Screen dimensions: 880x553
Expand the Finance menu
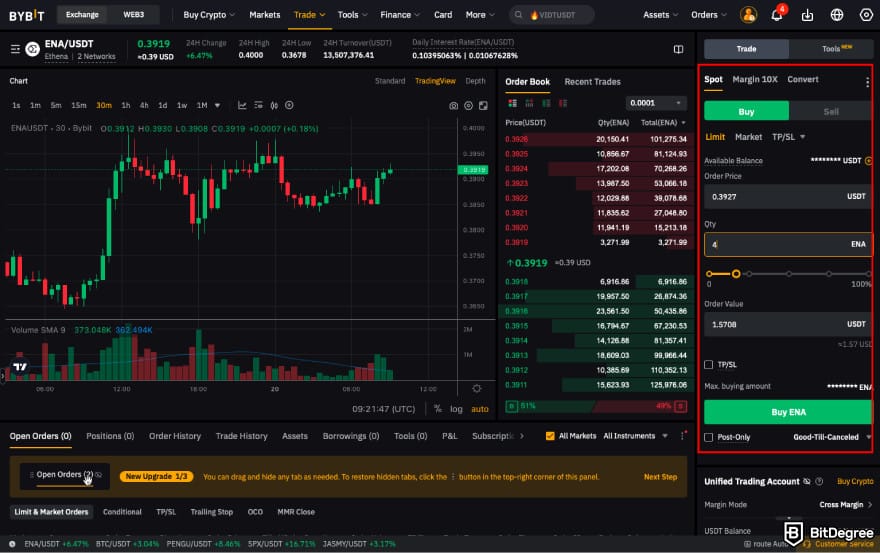click(x=400, y=15)
